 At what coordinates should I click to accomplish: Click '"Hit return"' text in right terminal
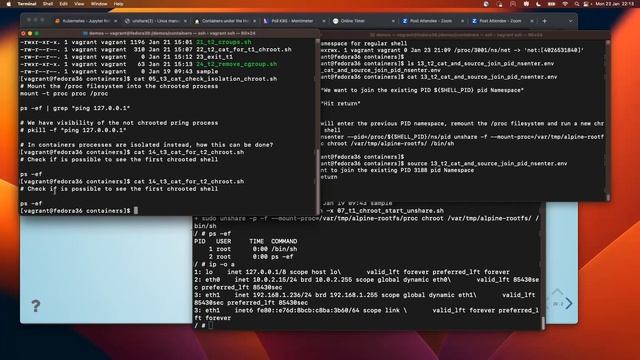[x=340, y=104]
